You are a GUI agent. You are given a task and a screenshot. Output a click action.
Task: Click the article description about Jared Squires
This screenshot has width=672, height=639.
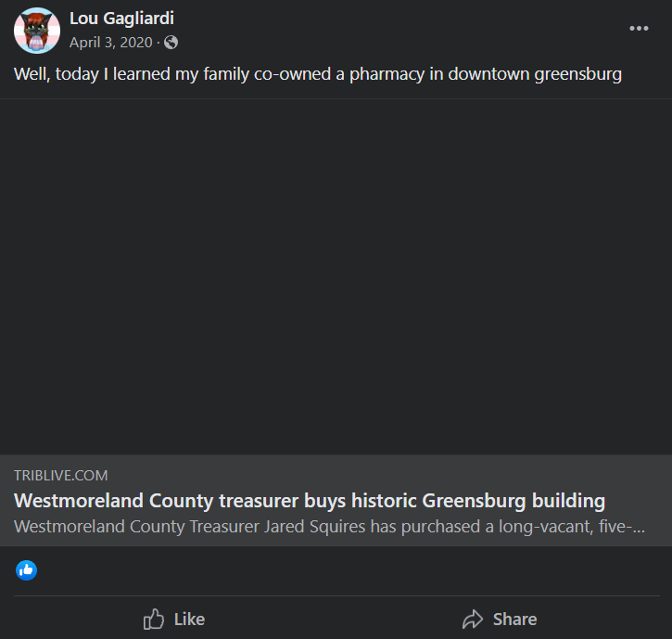click(329, 527)
